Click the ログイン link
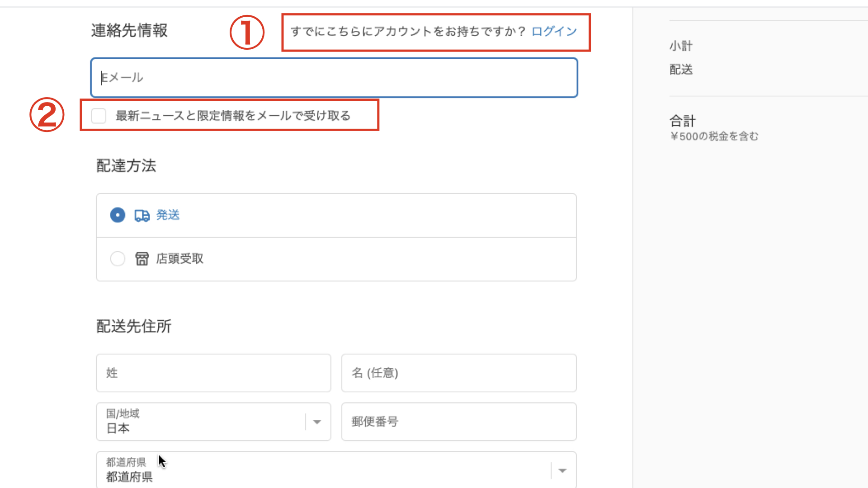The width and height of the screenshot is (868, 488). (554, 31)
